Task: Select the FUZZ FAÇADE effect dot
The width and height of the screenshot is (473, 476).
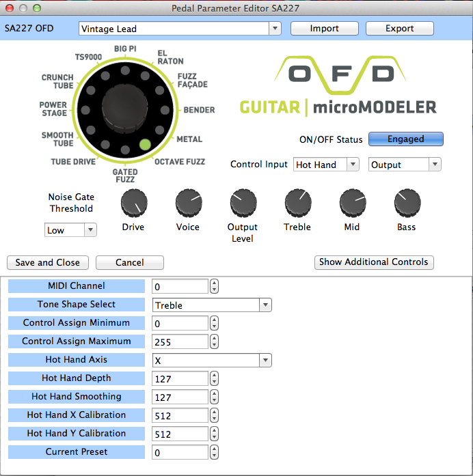Action: 159,90
